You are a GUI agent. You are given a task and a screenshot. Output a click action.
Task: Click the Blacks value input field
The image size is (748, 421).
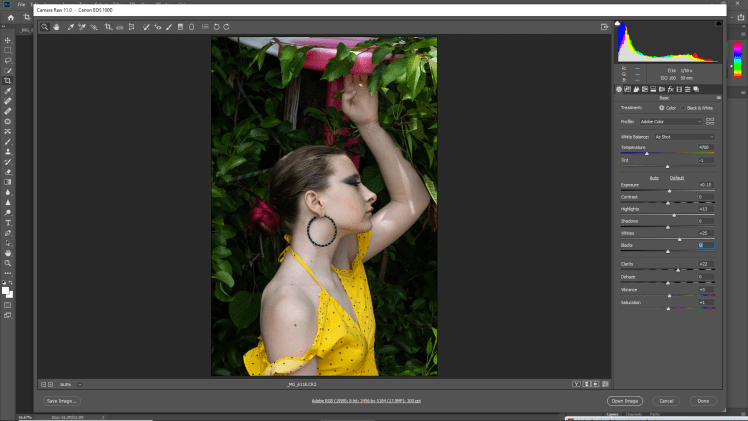click(x=704, y=245)
